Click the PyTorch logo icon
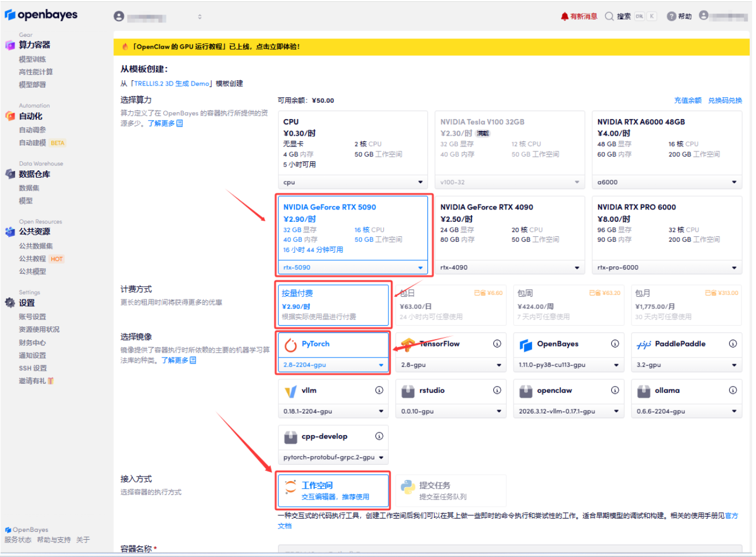 point(291,345)
